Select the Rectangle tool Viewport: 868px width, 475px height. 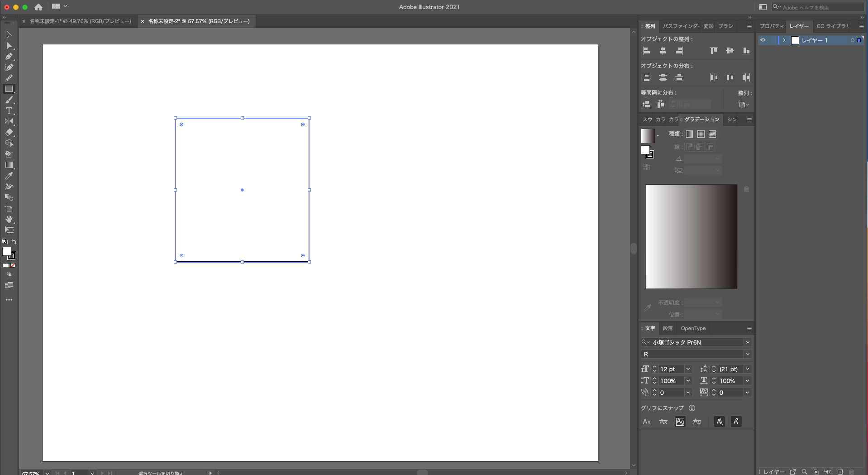[x=9, y=89]
